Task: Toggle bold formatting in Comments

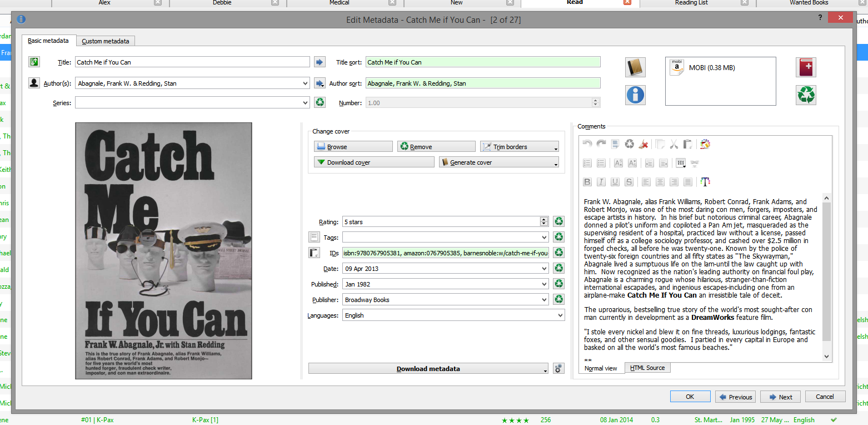Action: [x=587, y=181]
